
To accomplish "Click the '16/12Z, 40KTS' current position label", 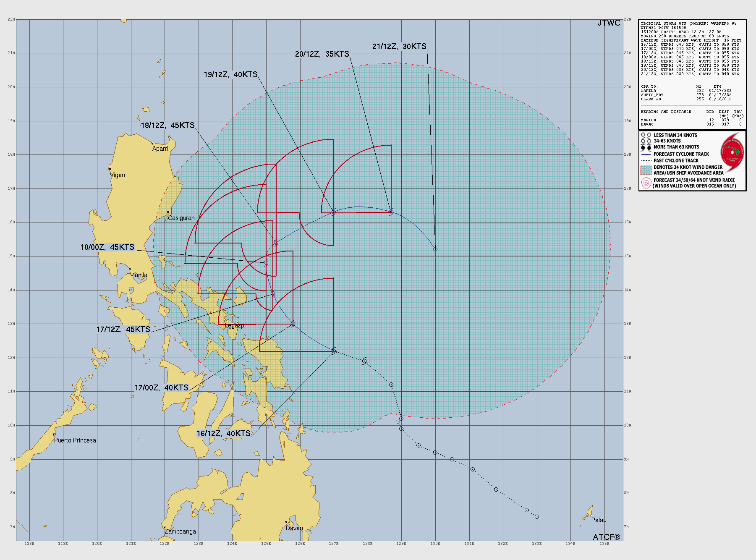I will tap(224, 434).
